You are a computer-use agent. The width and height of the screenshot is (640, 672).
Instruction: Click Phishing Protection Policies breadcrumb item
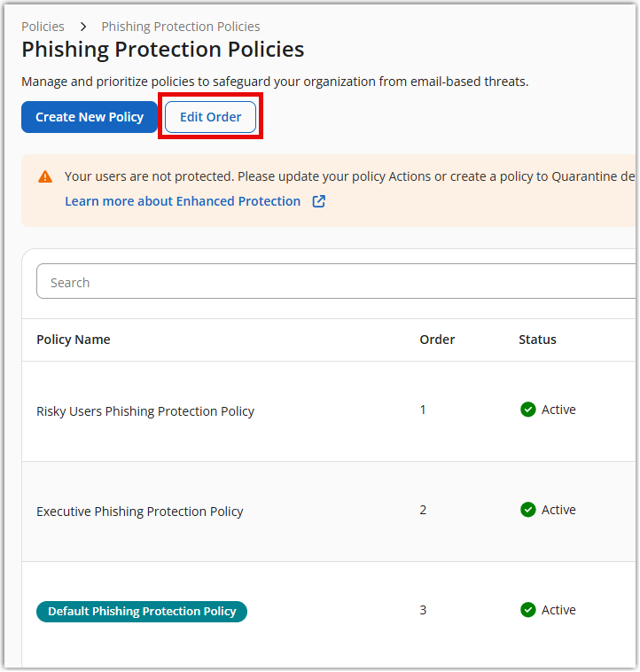click(181, 27)
